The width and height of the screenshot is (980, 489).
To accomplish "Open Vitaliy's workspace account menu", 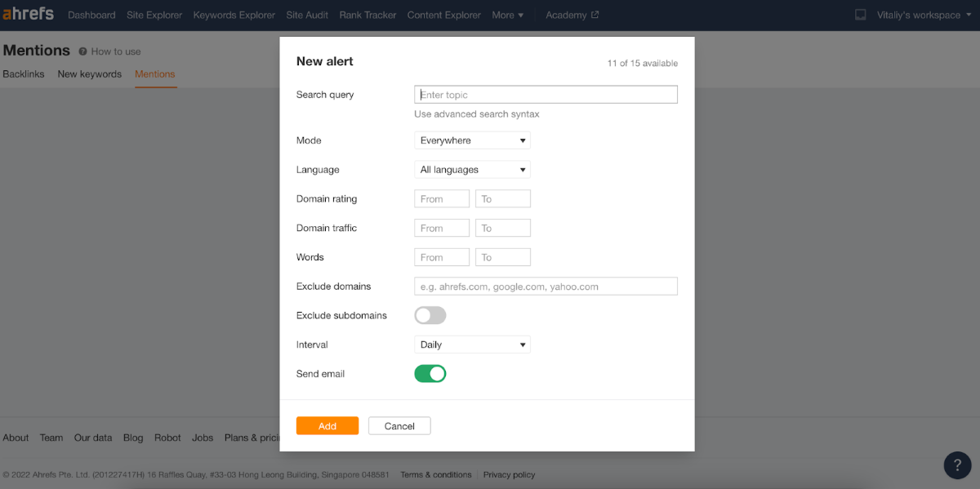I will tap(924, 15).
